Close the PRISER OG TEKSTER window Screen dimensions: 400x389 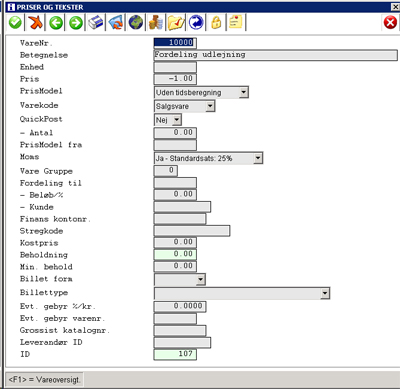click(x=395, y=7)
